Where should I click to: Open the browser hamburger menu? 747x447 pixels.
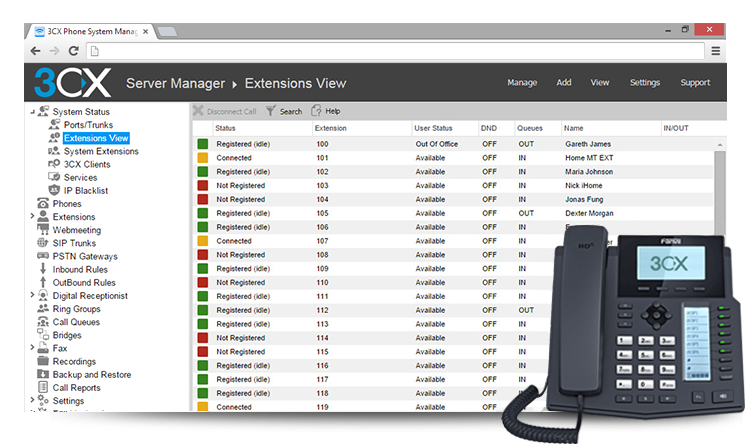pyautogui.click(x=716, y=51)
